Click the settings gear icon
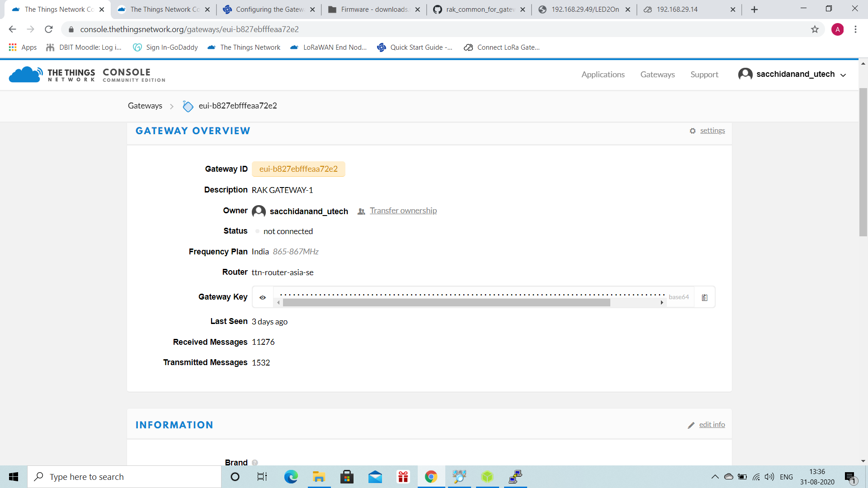Screen dimensions: 868x488 pos(693,131)
